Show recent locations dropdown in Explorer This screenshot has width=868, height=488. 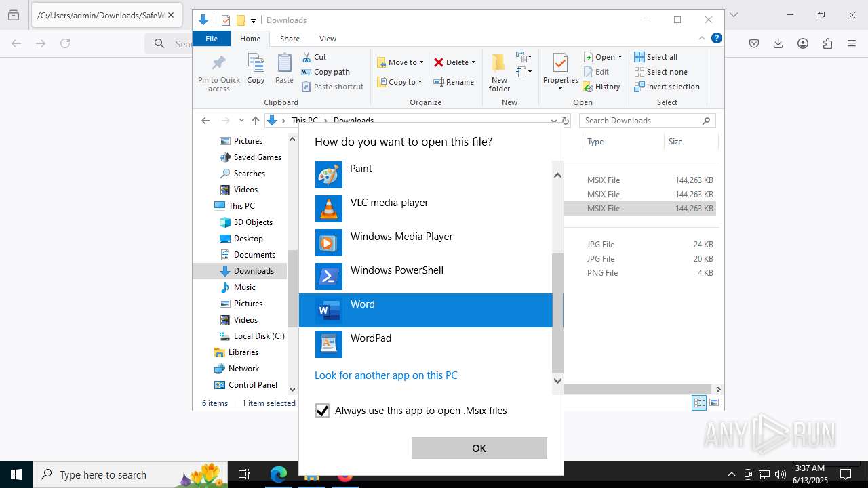[241, 121]
